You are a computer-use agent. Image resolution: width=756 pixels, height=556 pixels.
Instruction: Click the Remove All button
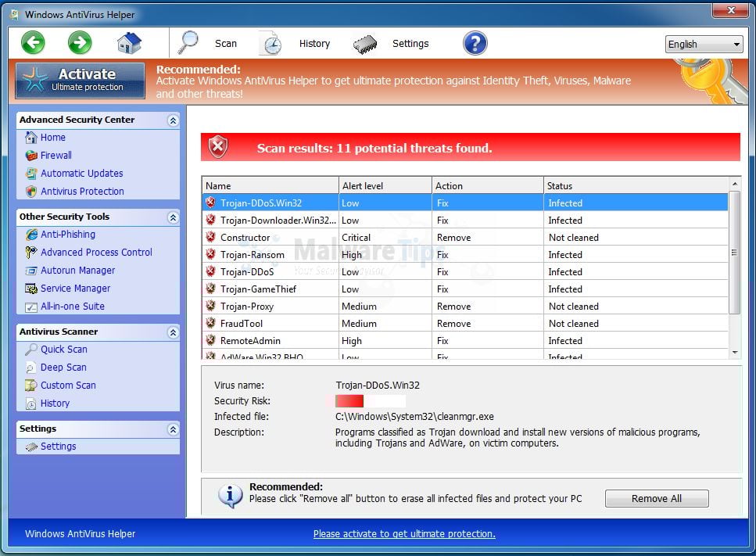click(656, 499)
